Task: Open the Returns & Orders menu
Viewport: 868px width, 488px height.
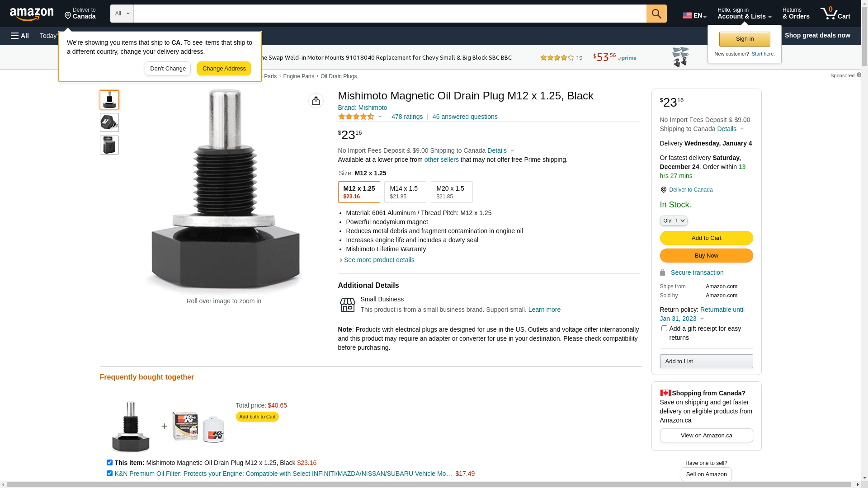Action: click(x=796, y=14)
